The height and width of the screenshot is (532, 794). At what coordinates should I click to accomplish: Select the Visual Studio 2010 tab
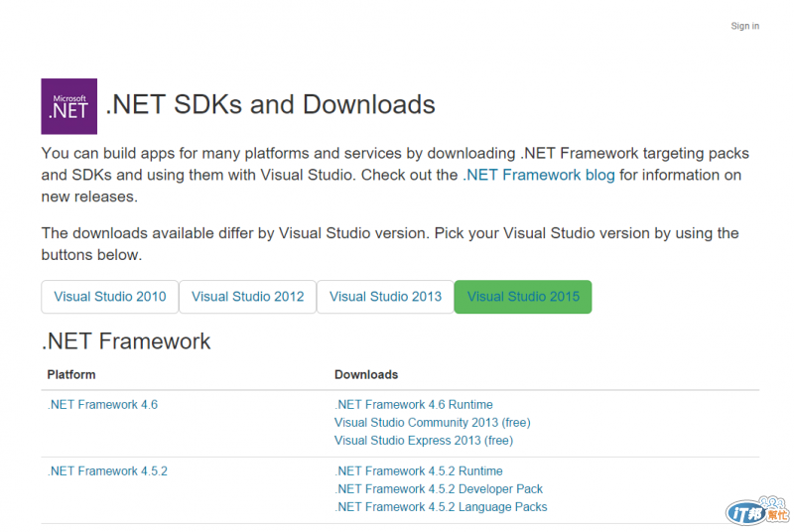tap(109, 297)
